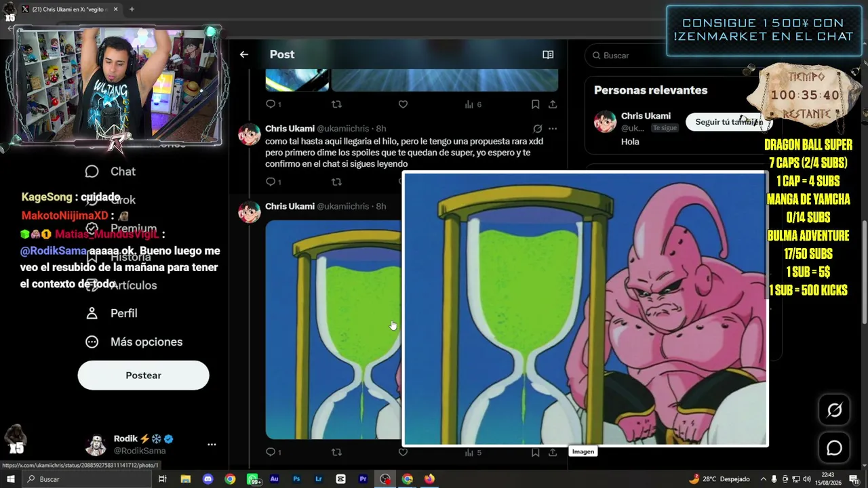Click 'Seguir tú también' follow button
The width and height of the screenshot is (868, 488).
tap(728, 122)
